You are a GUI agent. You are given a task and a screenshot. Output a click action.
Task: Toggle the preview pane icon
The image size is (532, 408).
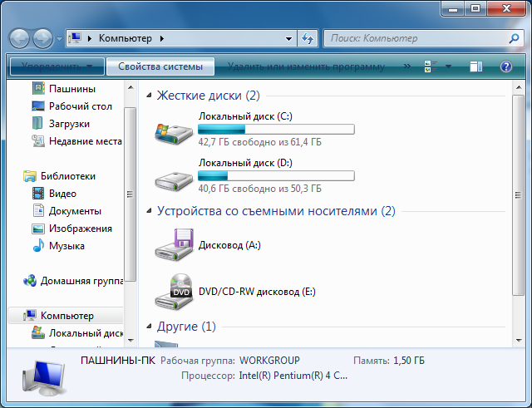pyautogui.click(x=475, y=66)
